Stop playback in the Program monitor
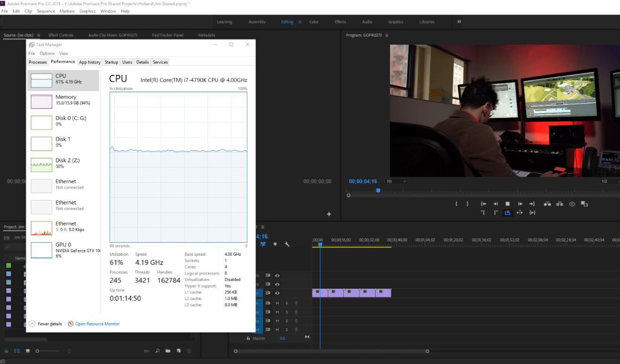Image resolution: width=620 pixels, height=364 pixels. pos(508,204)
